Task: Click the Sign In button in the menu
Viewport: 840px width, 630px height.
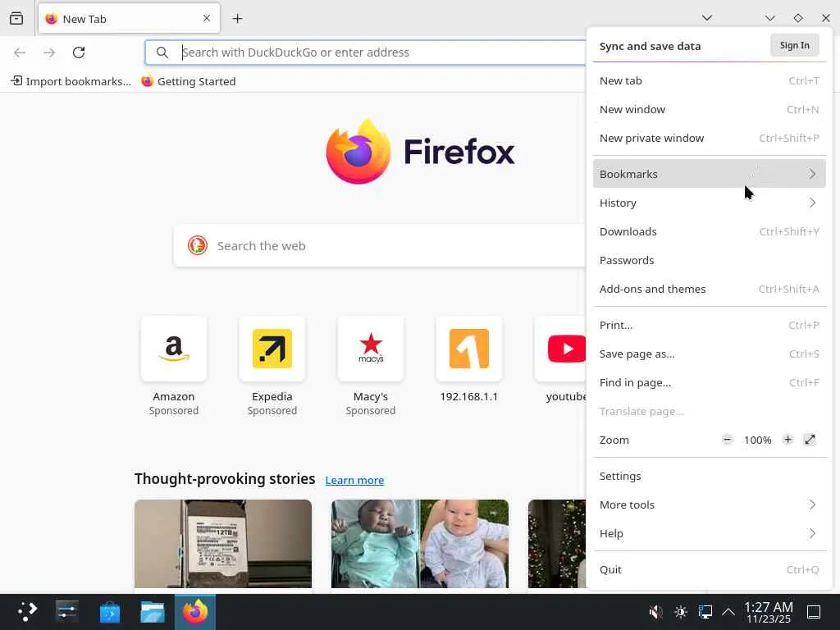Action: coord(794,46)
